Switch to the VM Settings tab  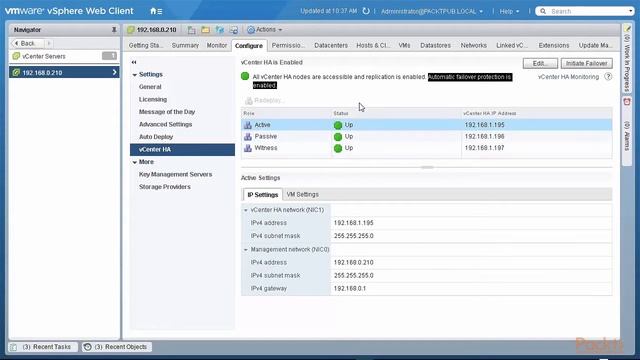coord(302,195)
